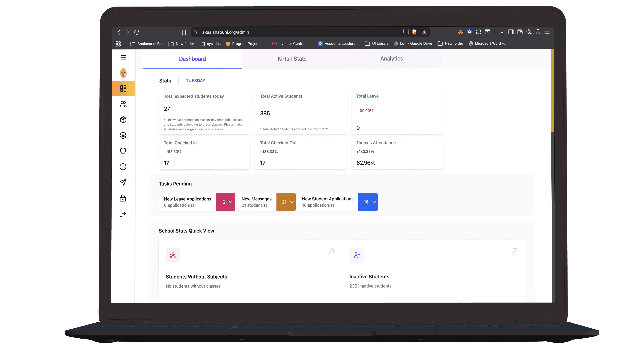Select the dashboard grid sidebar icon

tap(123, 88)
